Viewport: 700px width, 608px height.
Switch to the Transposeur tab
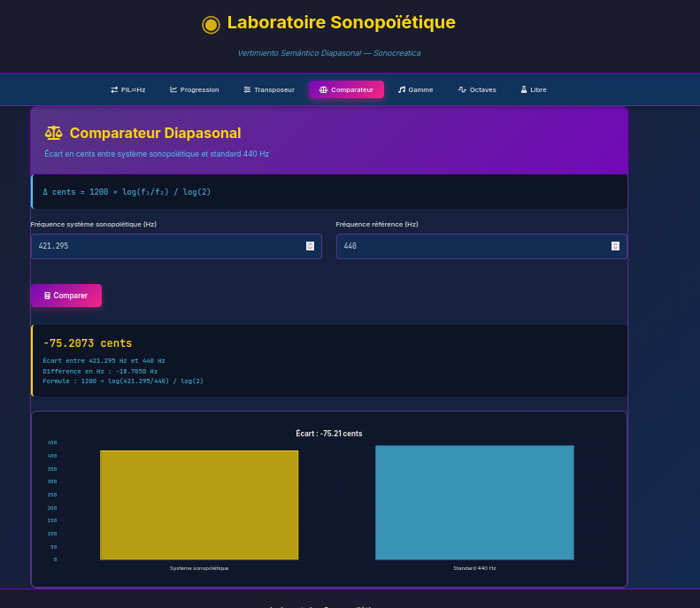(269, 89)
